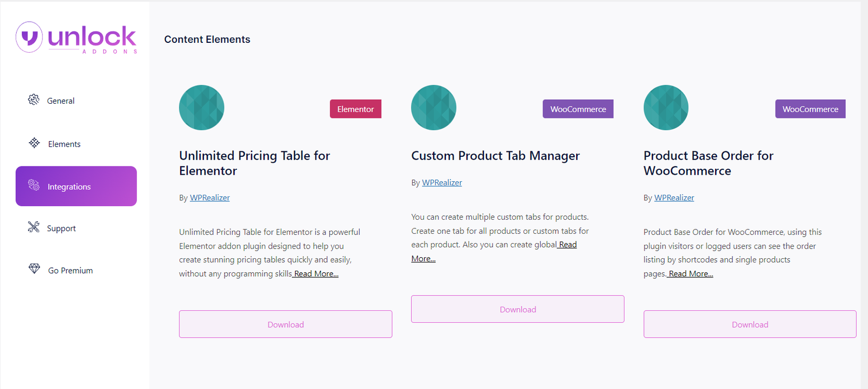
Task: Click the Unlimited Pricing Table plugin avatar
Action: coord(202,107)
